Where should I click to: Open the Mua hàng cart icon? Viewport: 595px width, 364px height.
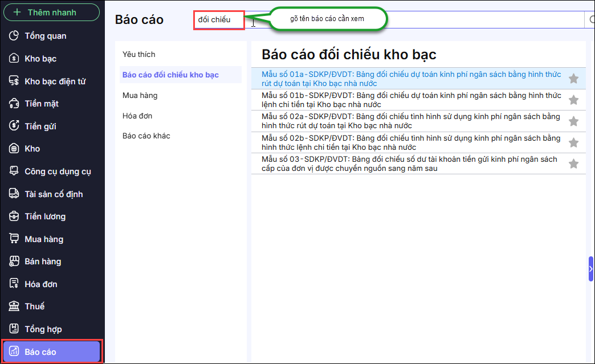point(15,239)
